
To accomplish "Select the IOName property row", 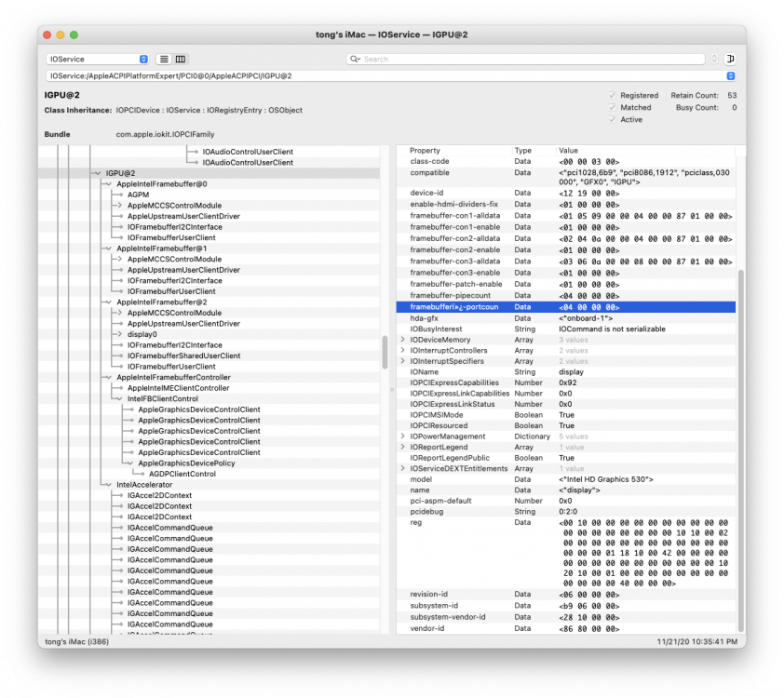I will [566, 372].
